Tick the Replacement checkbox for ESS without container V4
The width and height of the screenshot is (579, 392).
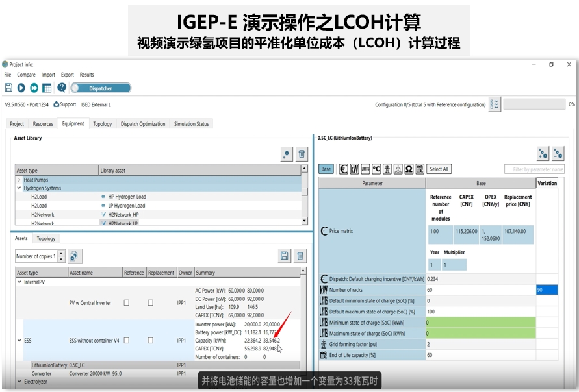150,340
